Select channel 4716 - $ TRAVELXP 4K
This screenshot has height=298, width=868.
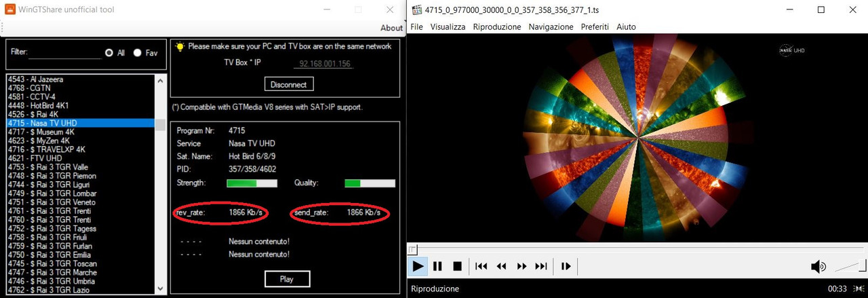pos(81,149)
